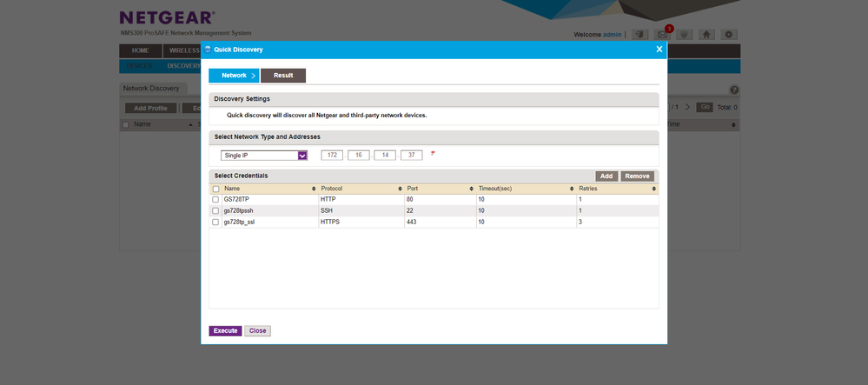Open the security shield icon
The image size is (868, 385).
(x=685, y=35)
